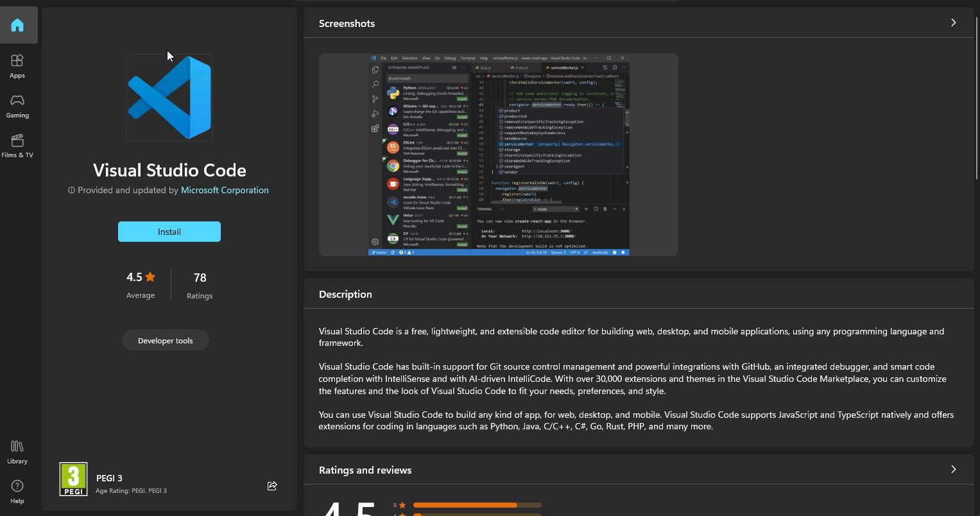The image size is (980, 516).
Task: Expand the Screenshots section with chevron
Action: pos(953,23)
